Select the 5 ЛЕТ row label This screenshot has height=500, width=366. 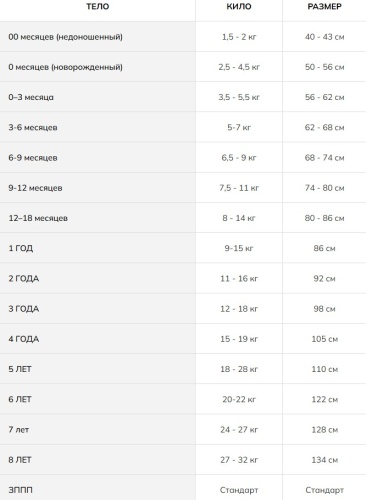tap(20, 369)
